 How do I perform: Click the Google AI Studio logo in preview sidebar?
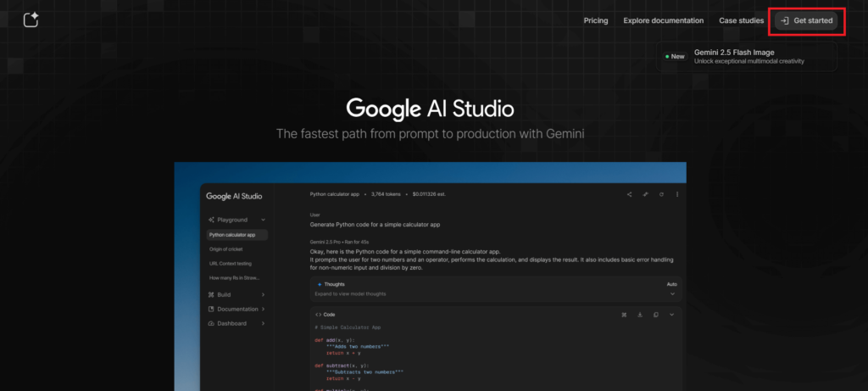point(234,196)
